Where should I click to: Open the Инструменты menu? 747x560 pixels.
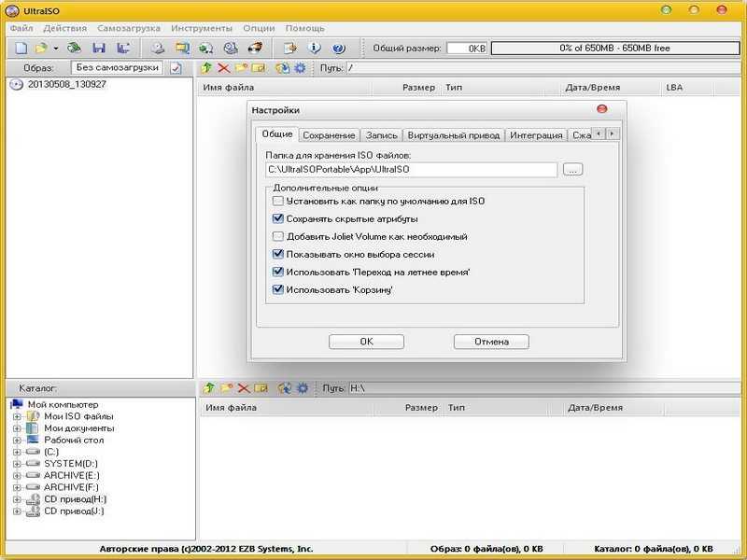tap(202, 28)
